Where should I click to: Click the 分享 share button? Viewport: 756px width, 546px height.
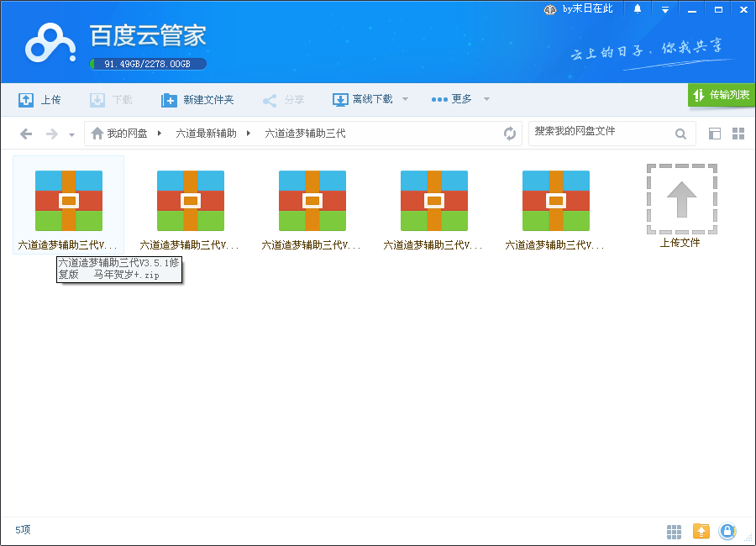[x=284, y=100]
